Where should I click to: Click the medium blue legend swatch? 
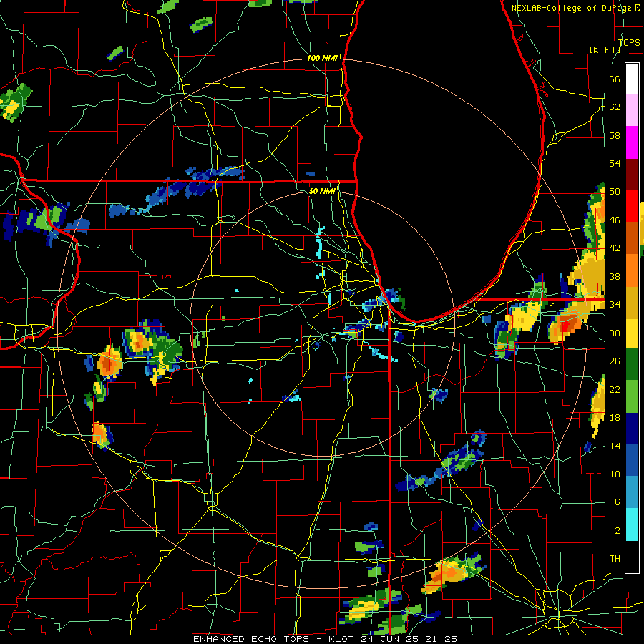pyautogui.click(x=632, y=460)
